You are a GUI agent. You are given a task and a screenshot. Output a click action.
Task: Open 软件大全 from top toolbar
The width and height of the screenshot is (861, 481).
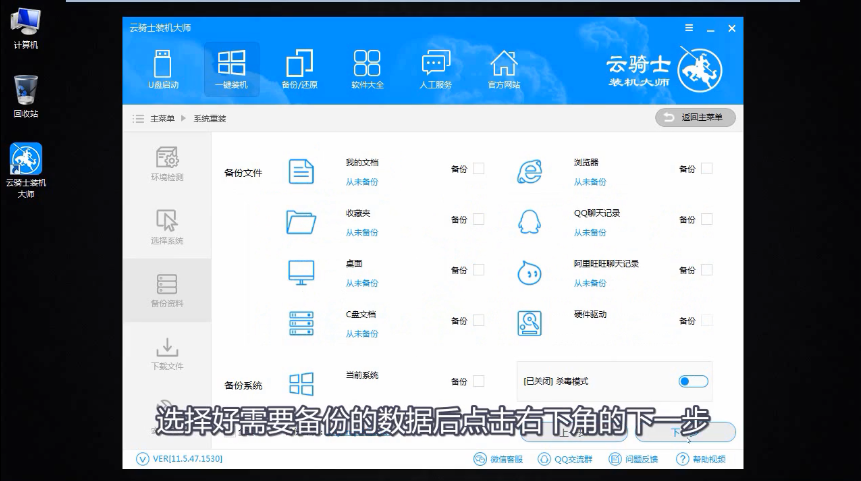point(367,70)
